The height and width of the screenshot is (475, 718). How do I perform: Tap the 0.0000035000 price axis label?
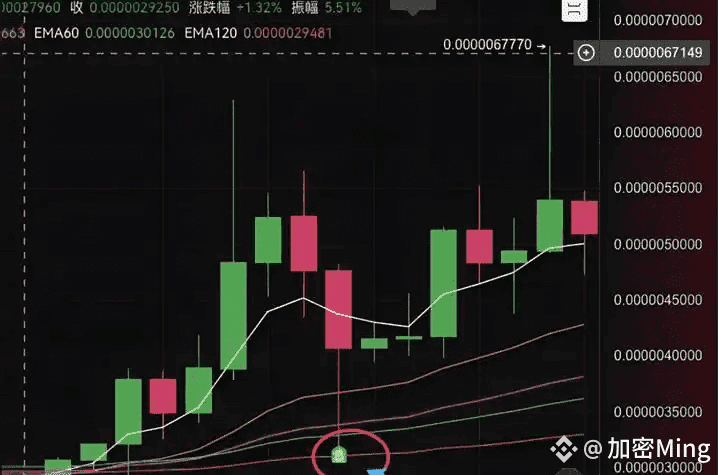click(x=658, y=412)
